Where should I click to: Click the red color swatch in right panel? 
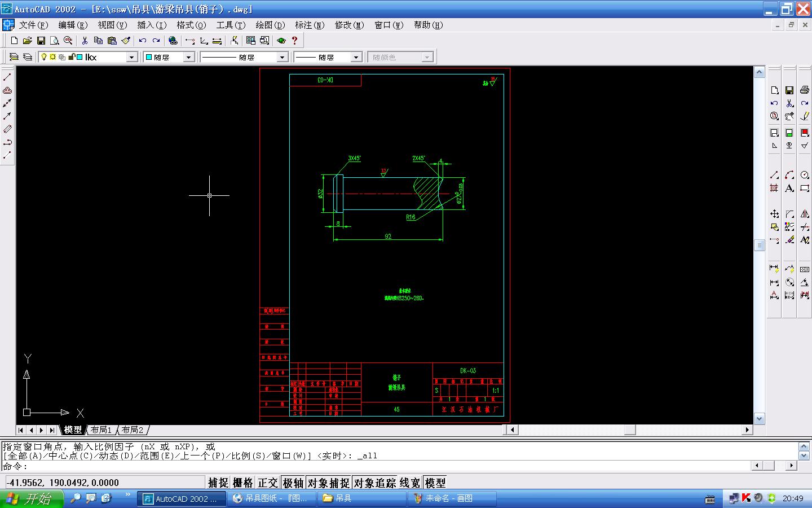pos(805,133)
